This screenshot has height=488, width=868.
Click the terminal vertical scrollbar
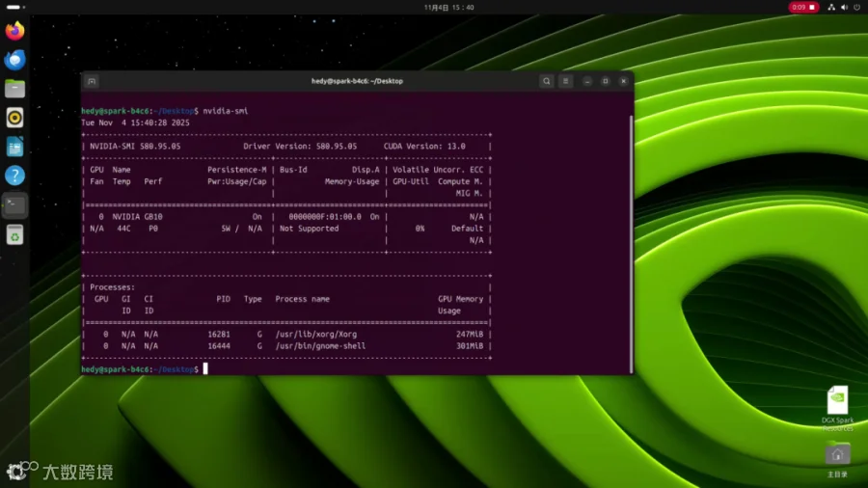pyautogui.click(x=631, y=243)
